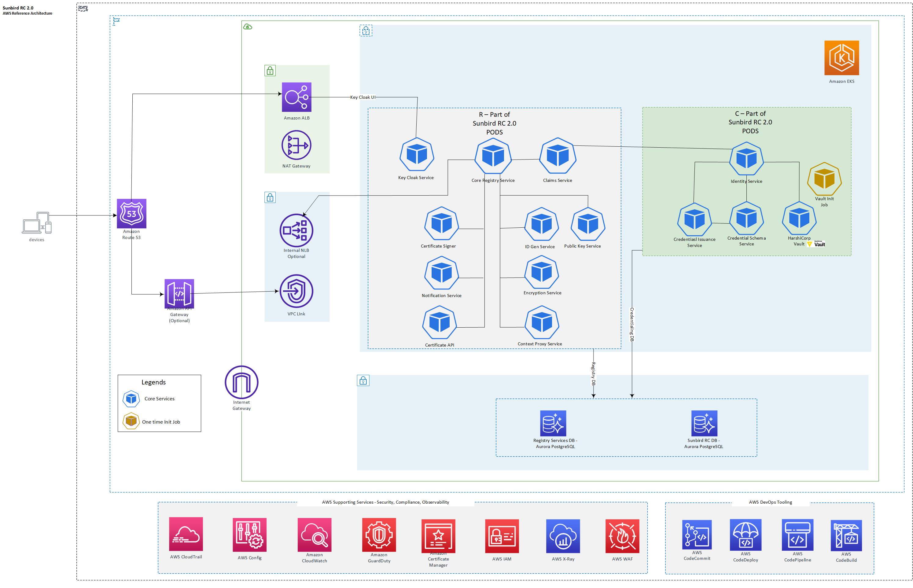Select the Amazon ALB icon
The height and width of the screenshot is (588, 913).
[x=296, y=97]
